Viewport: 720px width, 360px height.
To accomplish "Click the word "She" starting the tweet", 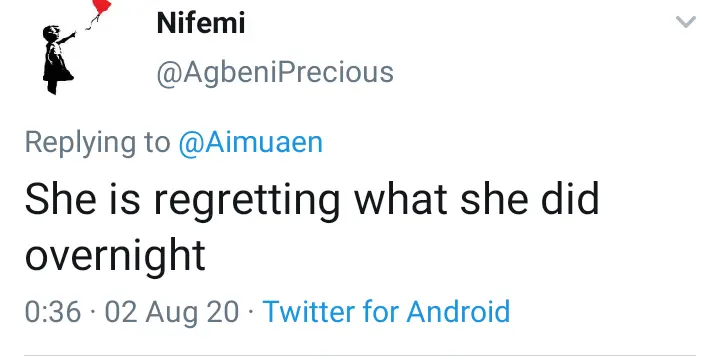I will pyautogui.click(x=60, y=199).
